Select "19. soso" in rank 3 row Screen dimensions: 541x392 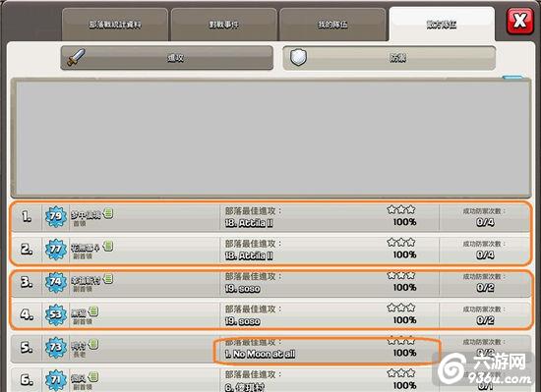click(243, 289)
